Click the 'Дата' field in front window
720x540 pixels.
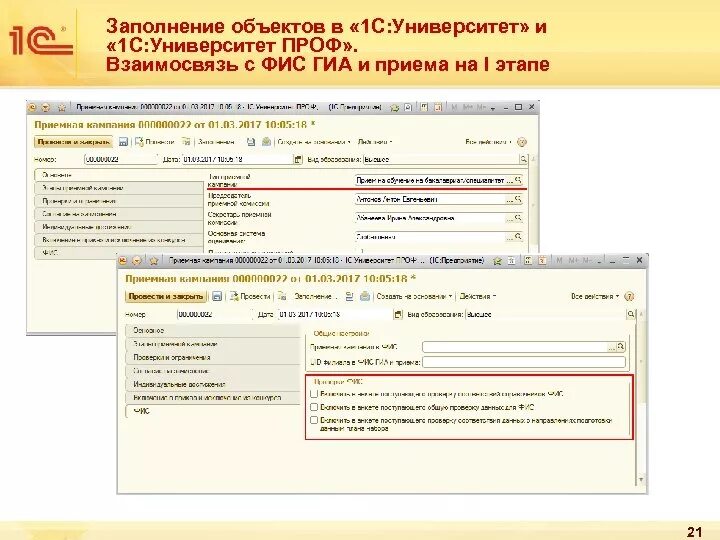click(335, 315)
